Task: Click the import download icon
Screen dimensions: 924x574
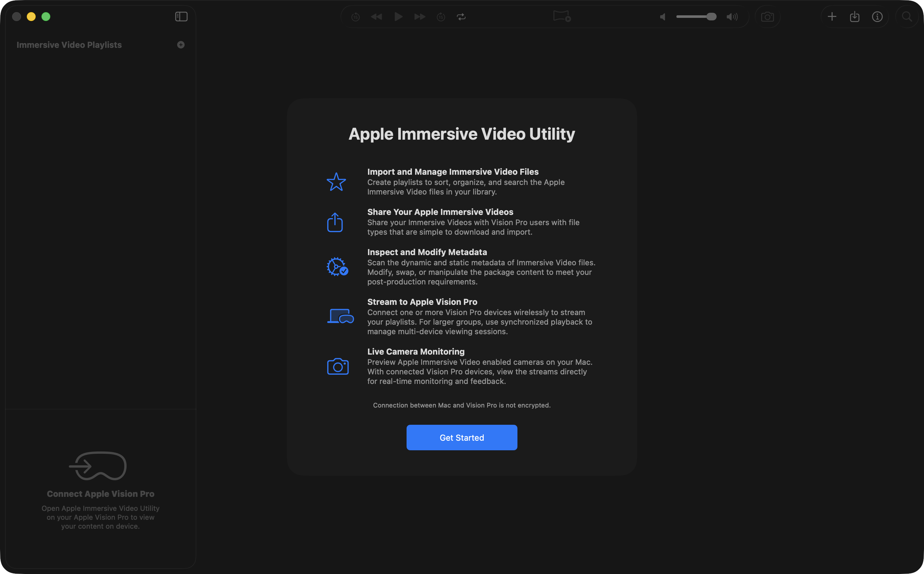Action: click(x=855, y=17)
